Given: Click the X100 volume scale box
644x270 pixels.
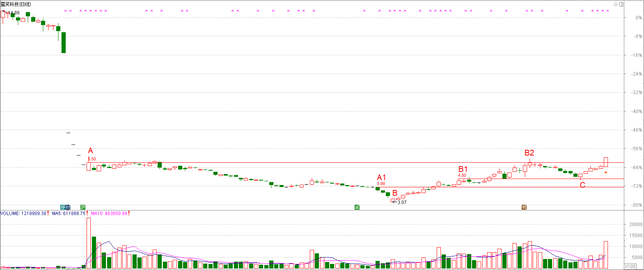Looking at the screenshot, I should click(x=630, y=267).
